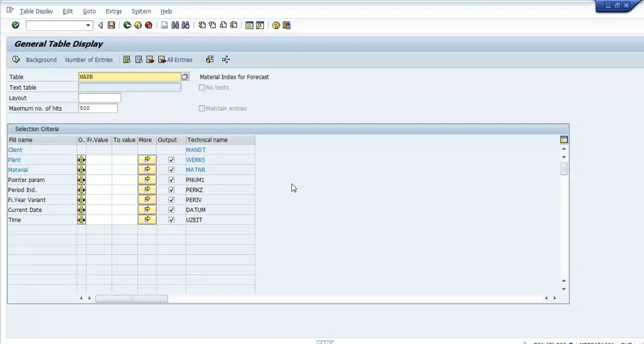Click the settings icon after All Entries

(x=210, y=60)
